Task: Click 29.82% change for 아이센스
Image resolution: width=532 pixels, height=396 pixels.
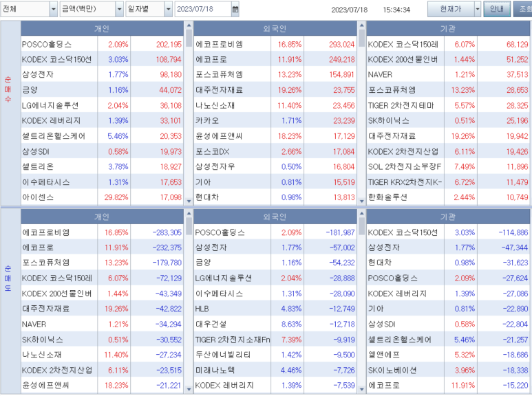Action: point(116,197)
